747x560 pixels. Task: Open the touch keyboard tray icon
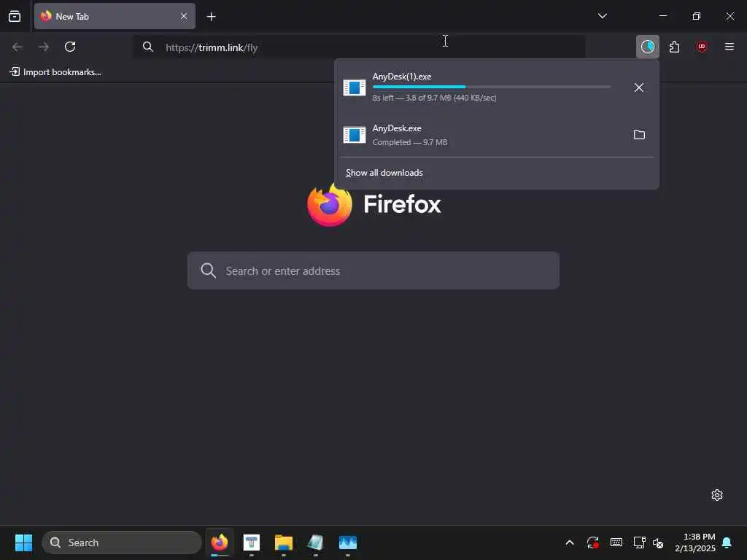pyautogui.click(x=616, y=542)
